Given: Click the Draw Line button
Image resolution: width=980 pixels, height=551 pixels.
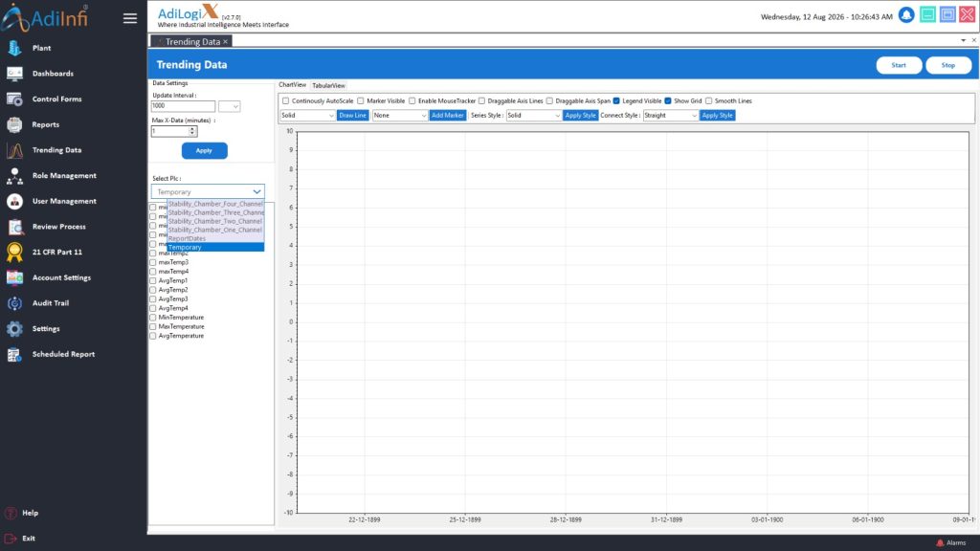Looking at the screenshot, I should click(x=352, y=116).
